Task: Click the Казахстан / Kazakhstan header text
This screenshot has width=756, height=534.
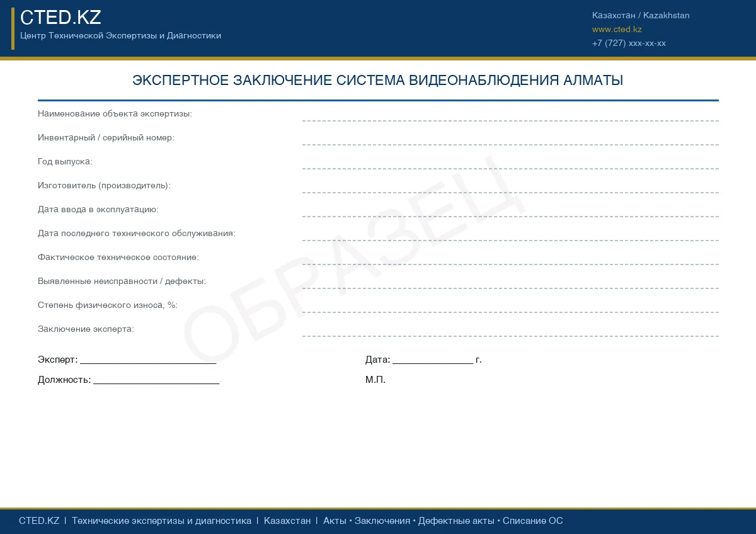Action: click(640, 16)
